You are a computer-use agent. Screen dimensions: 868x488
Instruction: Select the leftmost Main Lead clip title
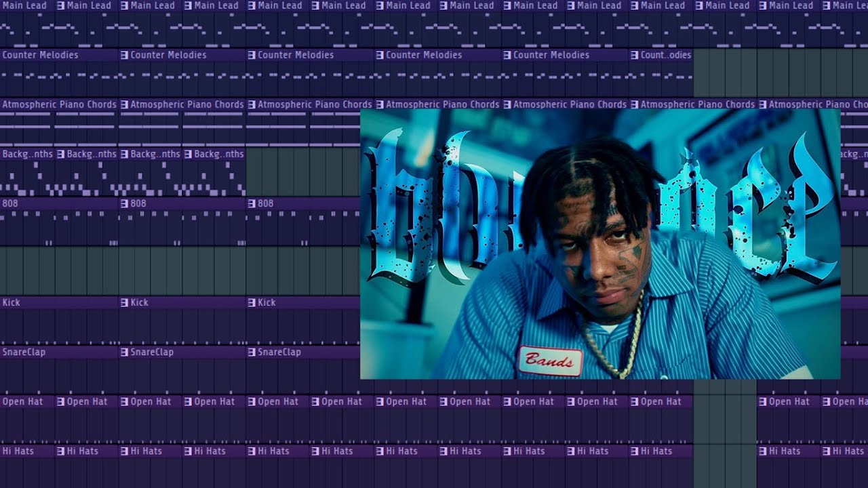coord(24,5)
